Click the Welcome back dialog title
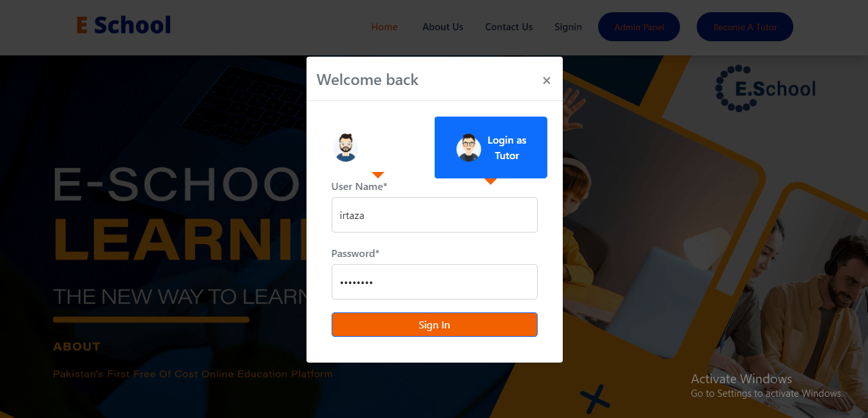The image size is (868, 418). [x=368, y=80]
